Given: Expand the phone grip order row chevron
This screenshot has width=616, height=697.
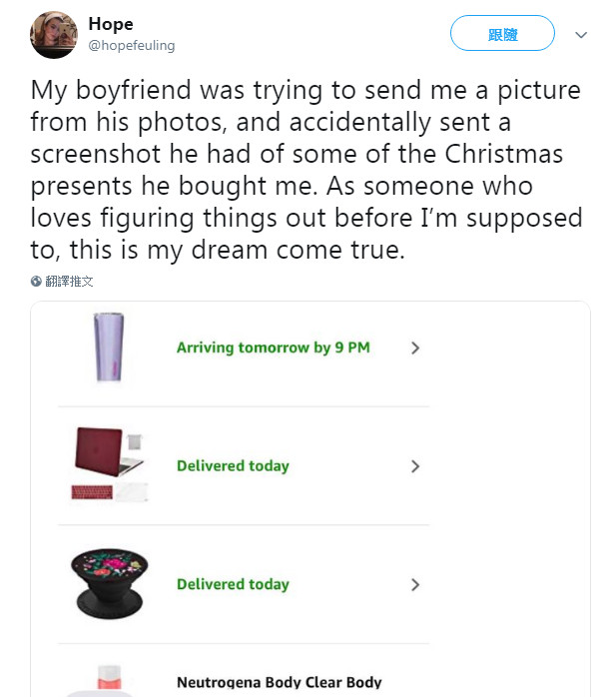Looking at the screenshot, I should point(415,584).
